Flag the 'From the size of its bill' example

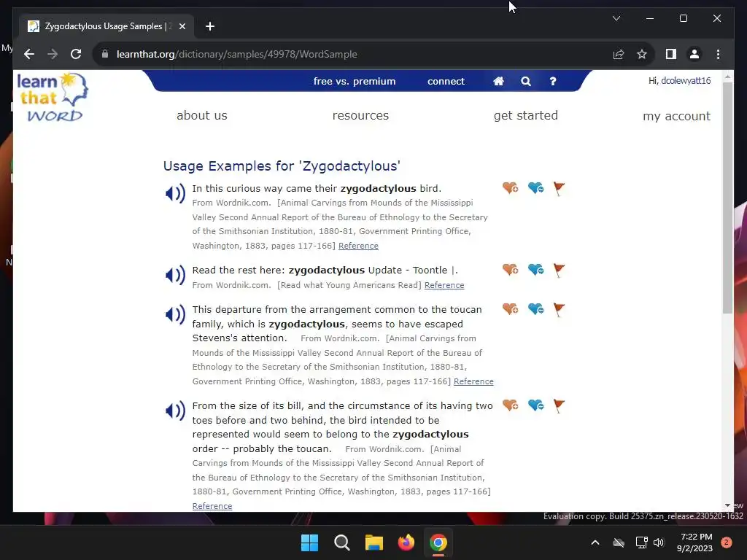tap(559, 406)
